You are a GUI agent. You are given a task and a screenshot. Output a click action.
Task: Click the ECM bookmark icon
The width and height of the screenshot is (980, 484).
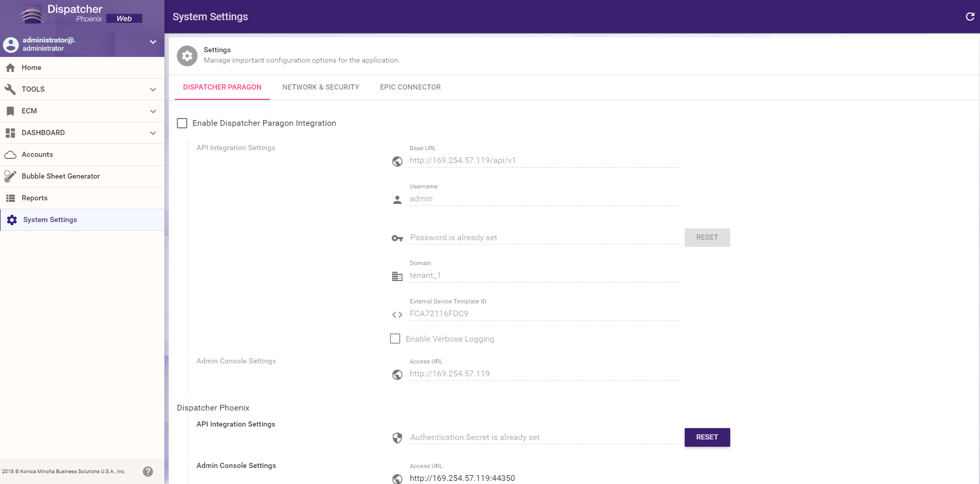coord(10,111)
